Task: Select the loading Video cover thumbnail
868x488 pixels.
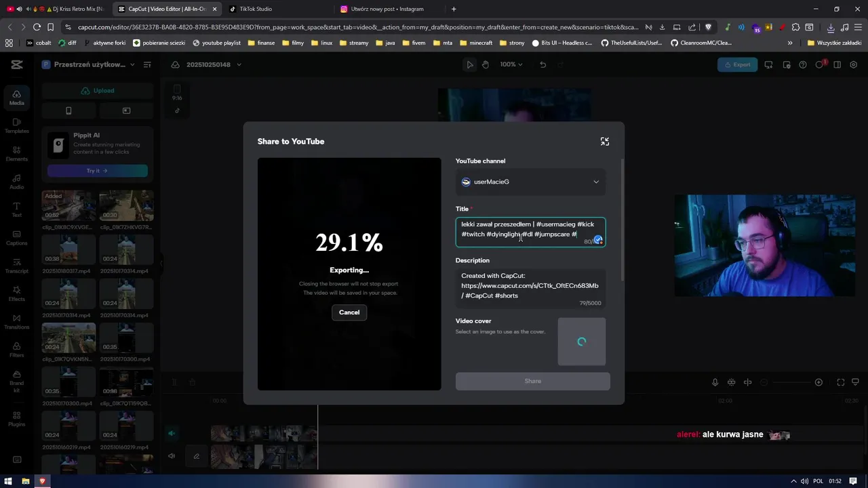Action: click(582, 342)
